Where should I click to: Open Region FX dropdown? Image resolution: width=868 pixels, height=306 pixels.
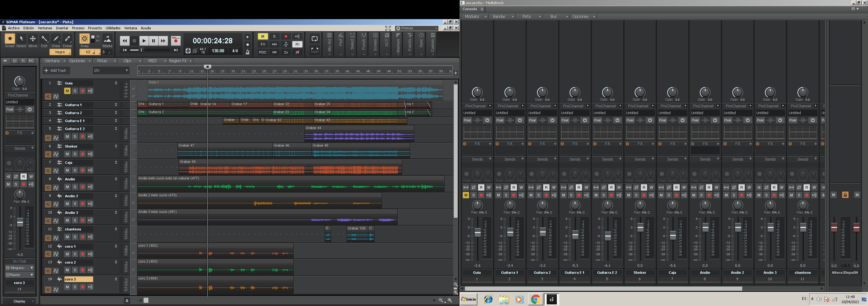(180, 61)
